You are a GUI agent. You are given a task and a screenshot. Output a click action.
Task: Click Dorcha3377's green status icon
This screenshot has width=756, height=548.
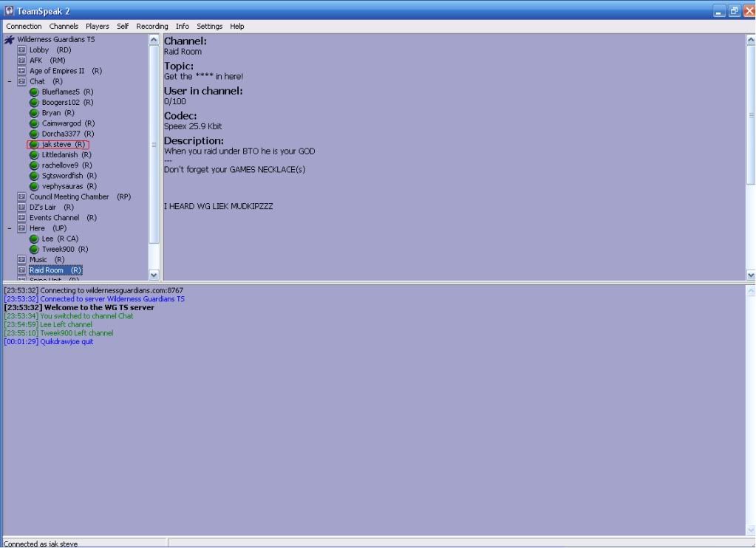[x=34, y=134]
